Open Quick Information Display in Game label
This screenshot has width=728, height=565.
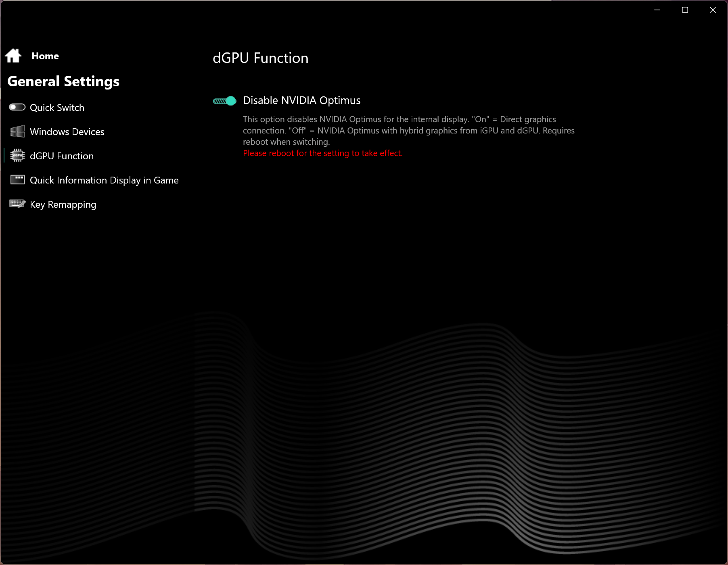coord(104,180)
